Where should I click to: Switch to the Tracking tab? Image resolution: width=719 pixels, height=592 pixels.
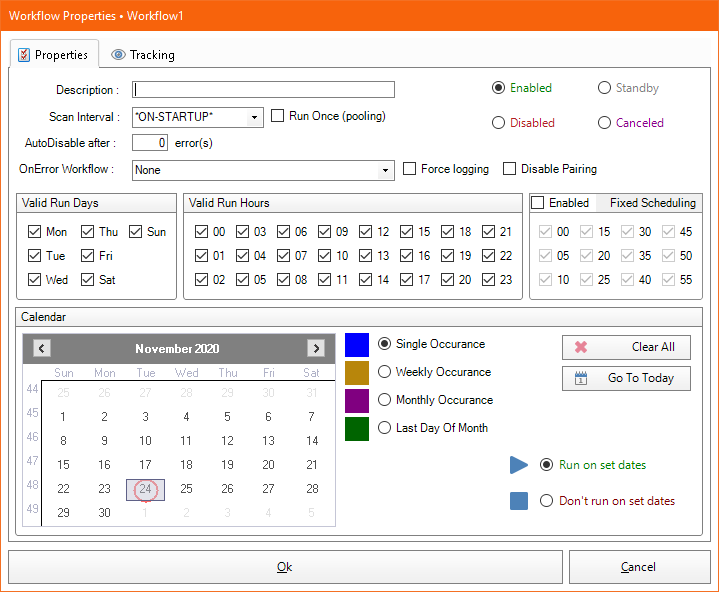click(143, 55)
